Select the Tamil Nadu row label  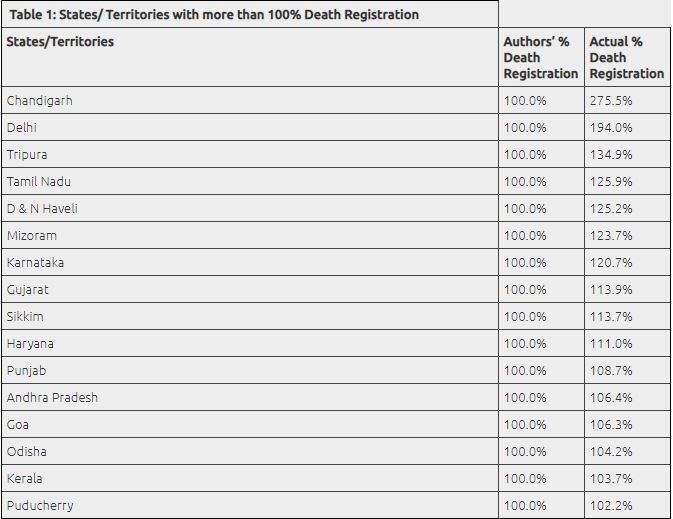coord(39,182)
